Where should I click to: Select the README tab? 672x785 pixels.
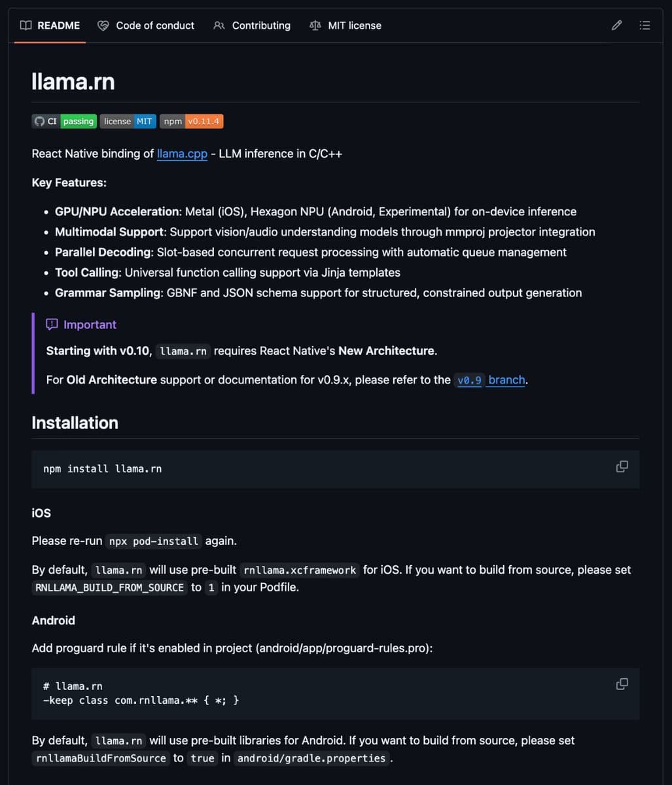click(58, 26)
